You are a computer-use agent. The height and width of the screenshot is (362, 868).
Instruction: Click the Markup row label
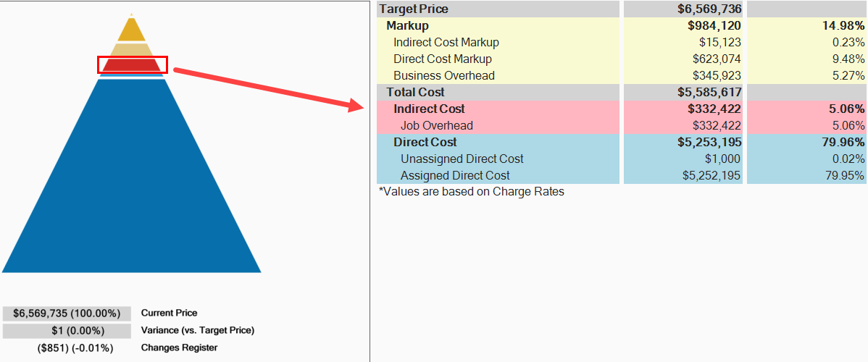pyautogui.click(x=407, y=26)
